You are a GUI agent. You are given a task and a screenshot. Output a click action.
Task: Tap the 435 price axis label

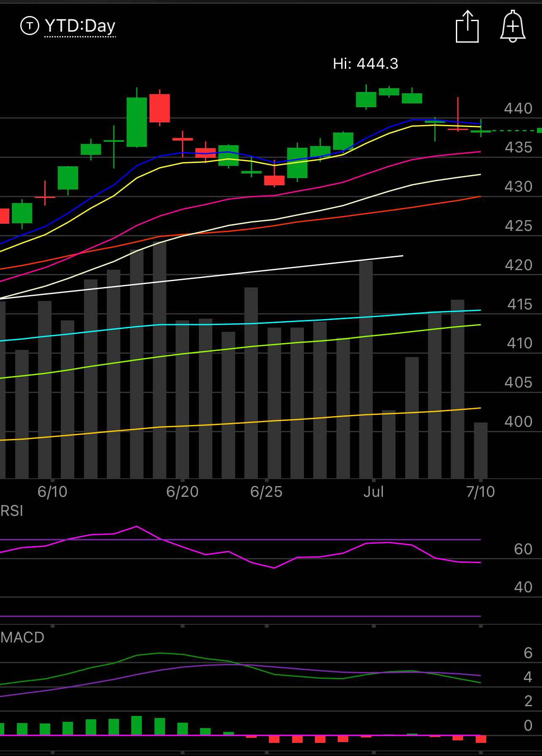tap(518, 147)
